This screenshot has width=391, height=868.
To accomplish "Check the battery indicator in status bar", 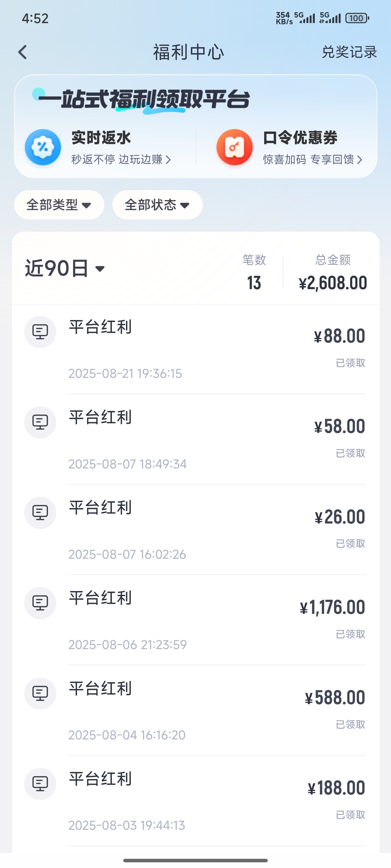I will tap(357, 18).
